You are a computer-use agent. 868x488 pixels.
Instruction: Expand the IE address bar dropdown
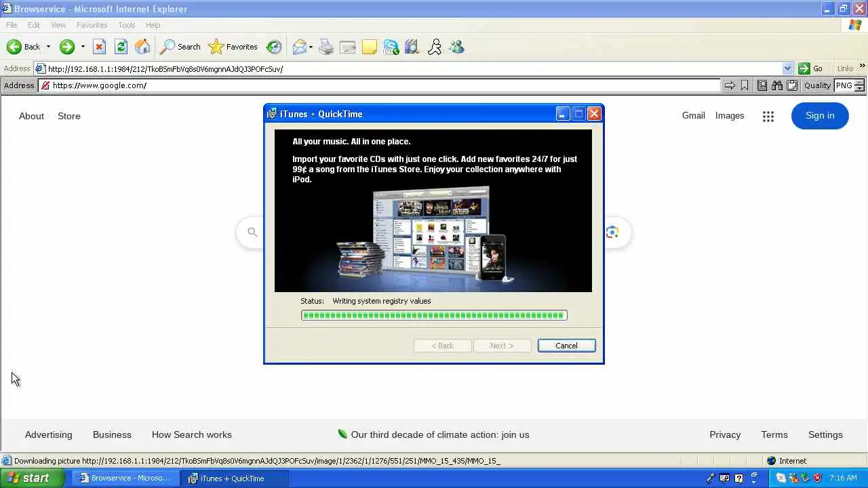coord(787,68)
